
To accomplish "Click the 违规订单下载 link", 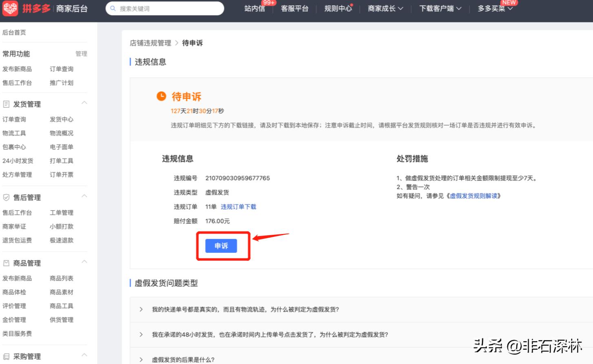I will pyautogui.click(x=238, y=207).
